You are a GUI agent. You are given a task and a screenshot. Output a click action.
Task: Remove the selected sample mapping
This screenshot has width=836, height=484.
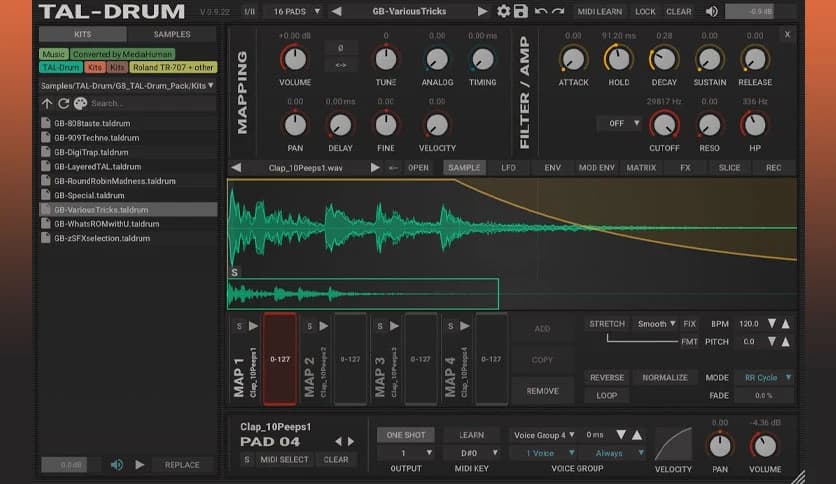542,391
